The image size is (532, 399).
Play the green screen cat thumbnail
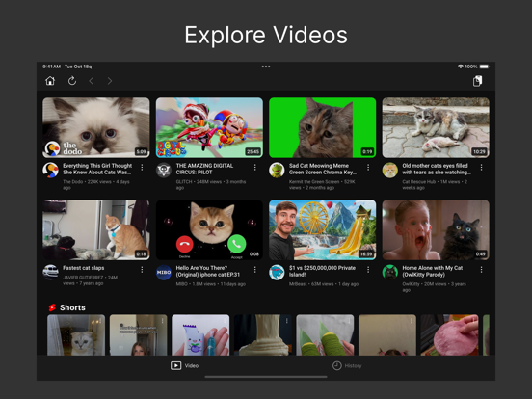(x=322, y=127)
